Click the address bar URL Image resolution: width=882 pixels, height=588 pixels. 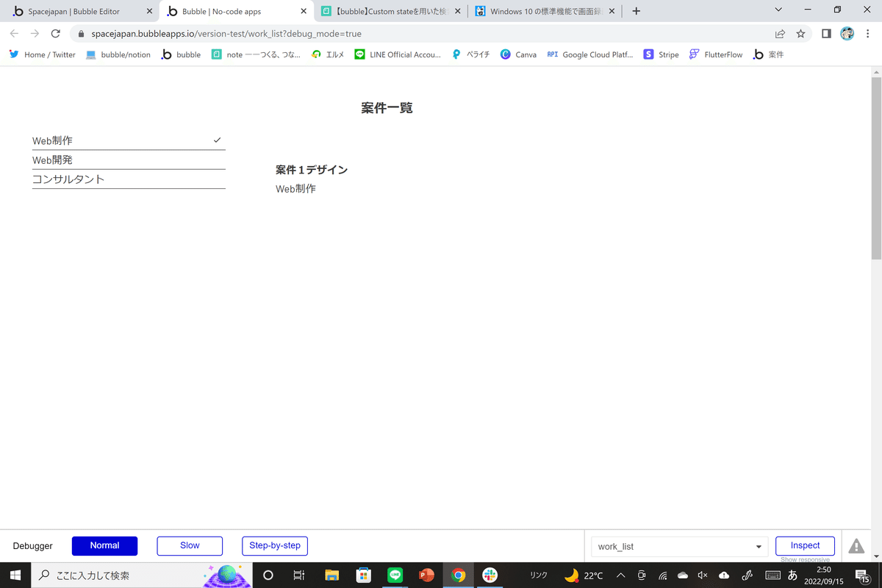(226, 34)
